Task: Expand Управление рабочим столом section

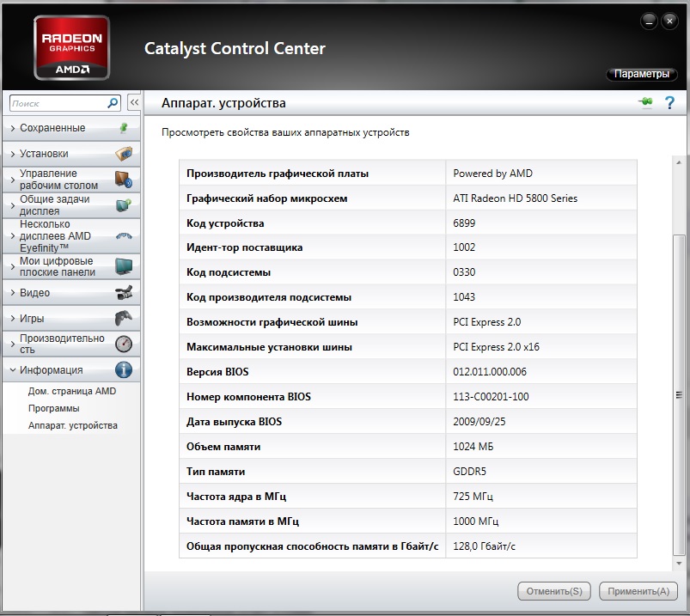Action: coord(58,179)
